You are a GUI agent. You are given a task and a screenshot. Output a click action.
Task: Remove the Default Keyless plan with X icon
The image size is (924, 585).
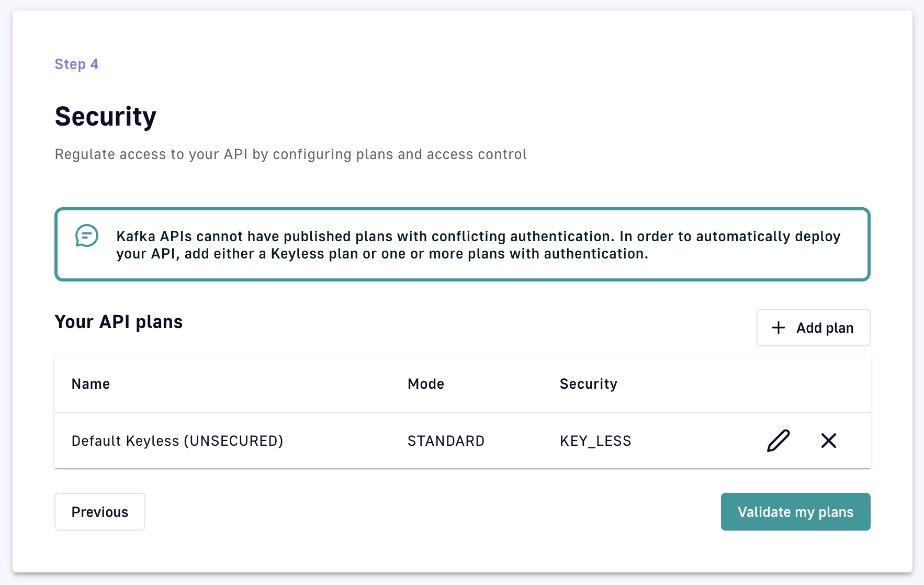[x=828, y=441]
